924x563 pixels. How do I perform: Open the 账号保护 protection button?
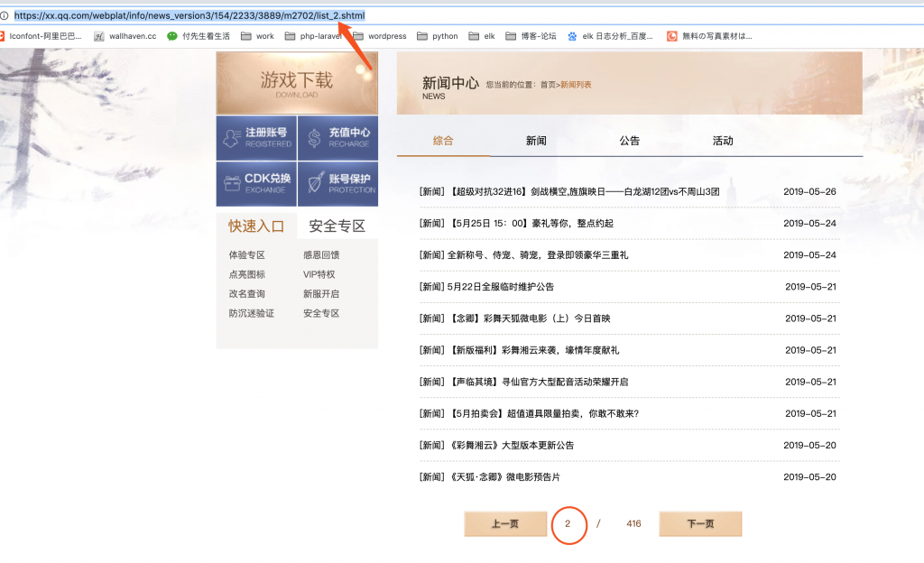[x=338, y=184]
